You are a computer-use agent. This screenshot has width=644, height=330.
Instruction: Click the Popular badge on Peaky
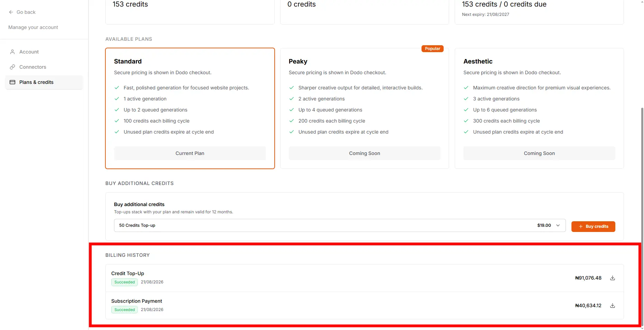[433, 49]
